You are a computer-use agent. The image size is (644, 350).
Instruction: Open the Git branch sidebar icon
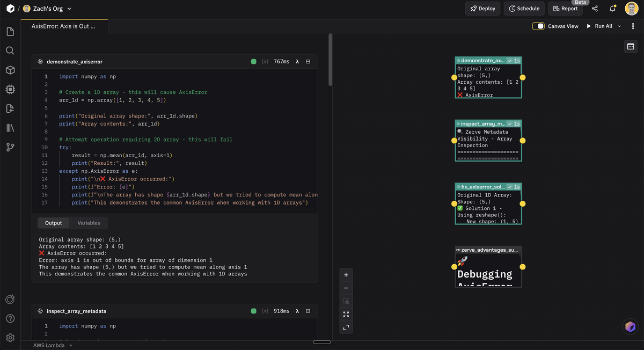click(10, 147)
